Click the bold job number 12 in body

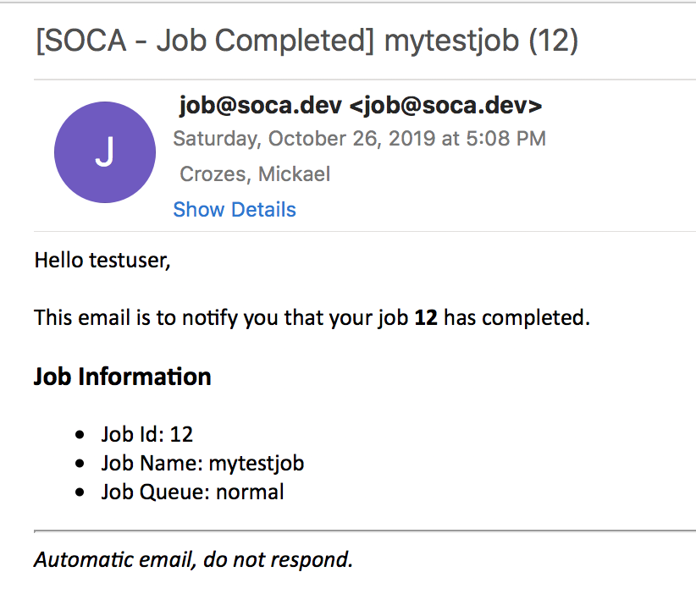[426, 318]
